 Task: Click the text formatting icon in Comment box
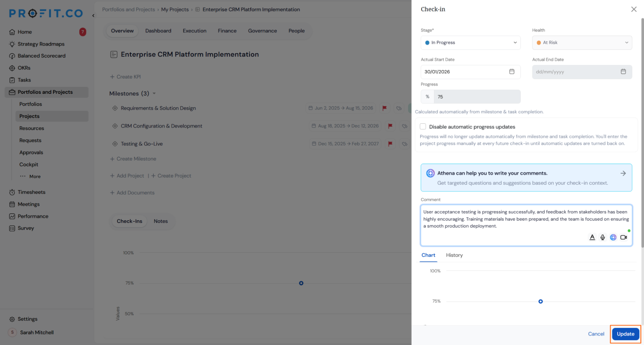click(592, 237)
